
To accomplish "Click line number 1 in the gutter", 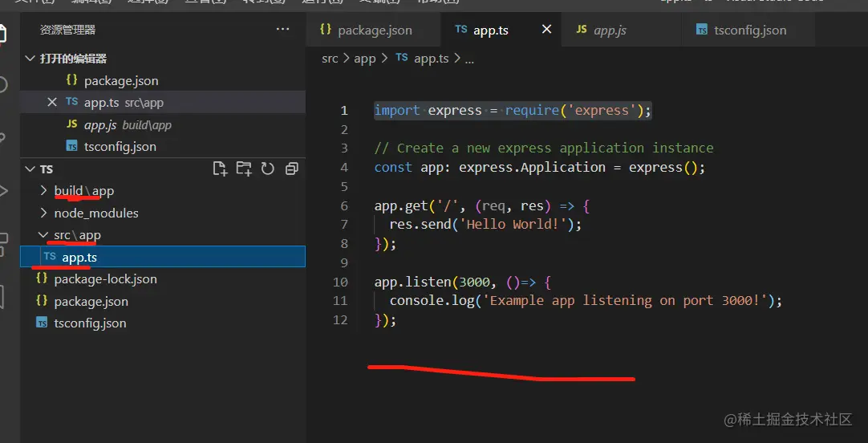I will coord(344,111).
